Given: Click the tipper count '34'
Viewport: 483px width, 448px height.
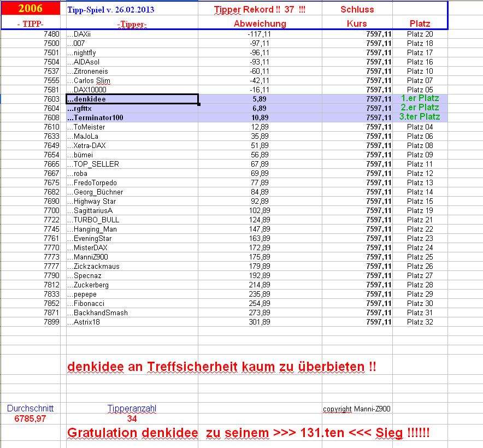Looking at the screenshot, I should point(132,418).
